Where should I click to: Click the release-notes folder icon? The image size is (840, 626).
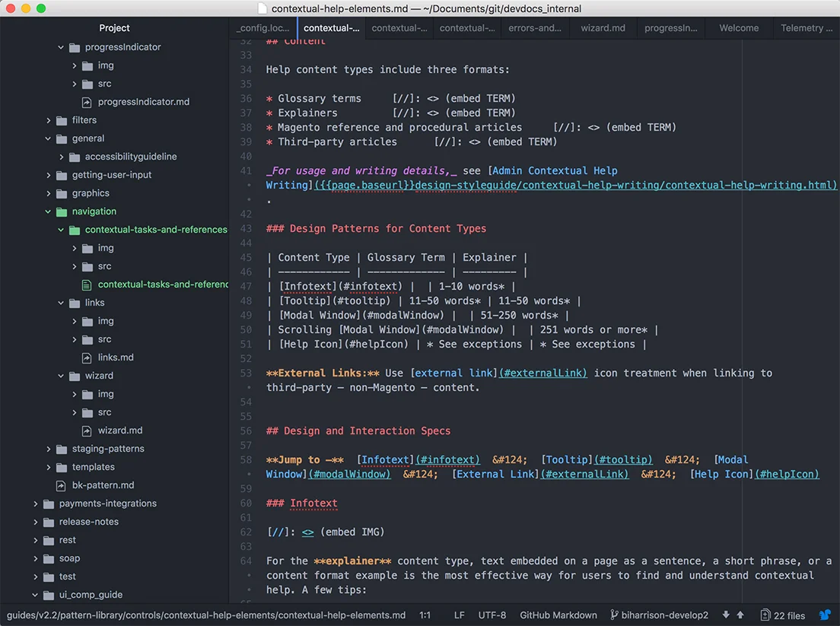tap(49, 522)
